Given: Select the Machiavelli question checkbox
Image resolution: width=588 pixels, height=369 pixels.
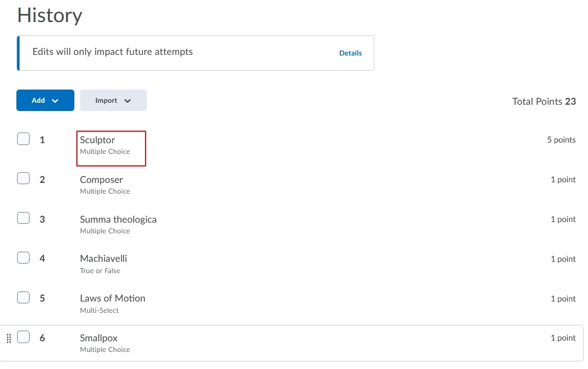Looking at the screenshot, I should (x=23, y=258).
